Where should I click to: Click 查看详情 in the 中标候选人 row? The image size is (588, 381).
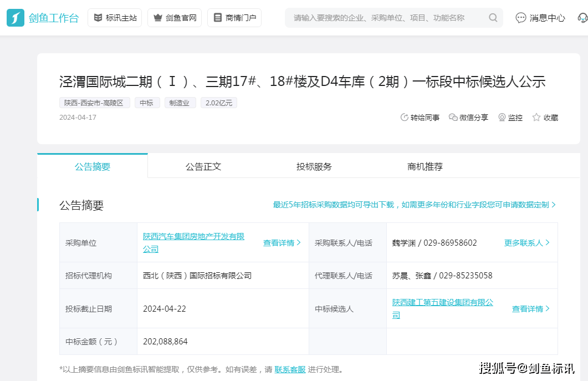tap(528, 309)
